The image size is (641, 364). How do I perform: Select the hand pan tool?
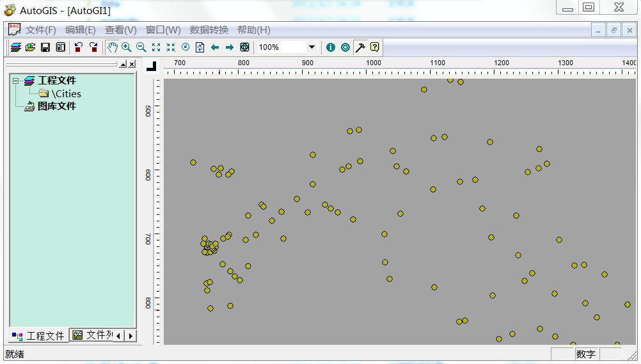pos(112,47)
